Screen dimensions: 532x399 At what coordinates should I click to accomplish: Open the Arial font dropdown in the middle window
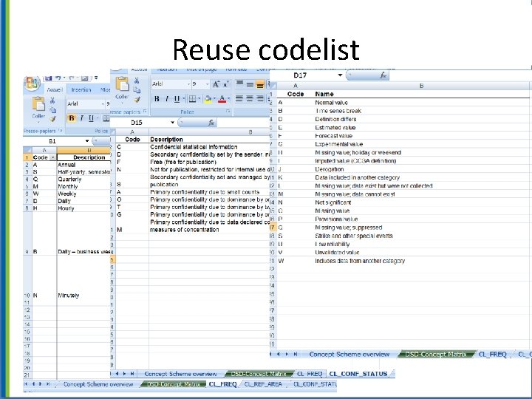188,83
